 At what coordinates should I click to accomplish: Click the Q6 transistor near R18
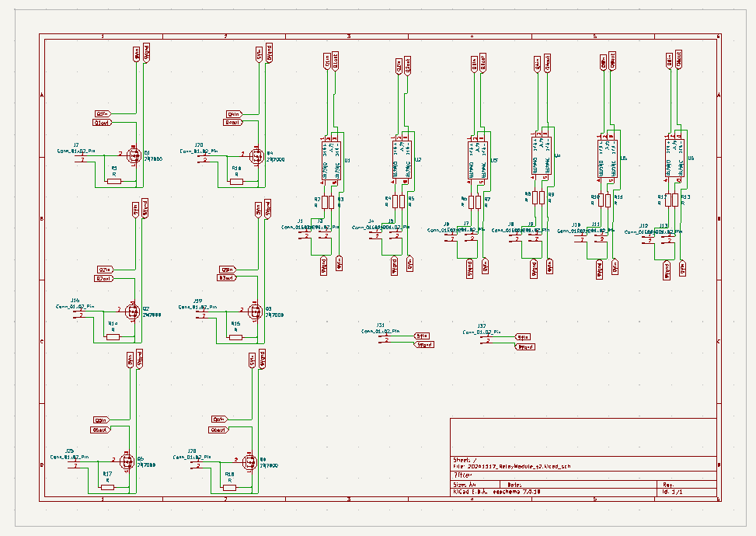[x=249, y=462]
